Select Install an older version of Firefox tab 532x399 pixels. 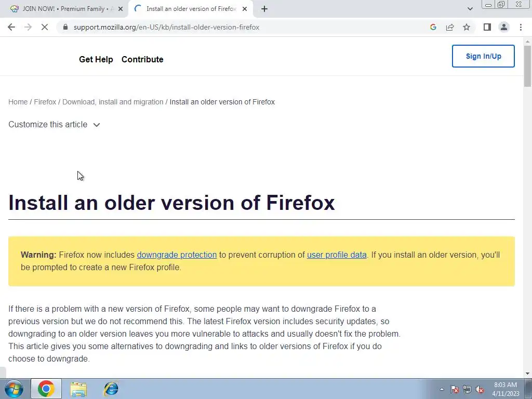[191, 9]
